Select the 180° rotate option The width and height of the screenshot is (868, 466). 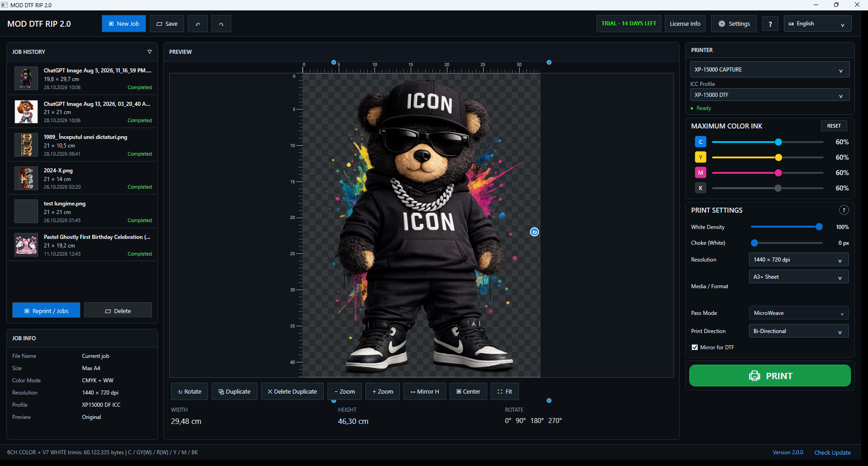point(537,421)
